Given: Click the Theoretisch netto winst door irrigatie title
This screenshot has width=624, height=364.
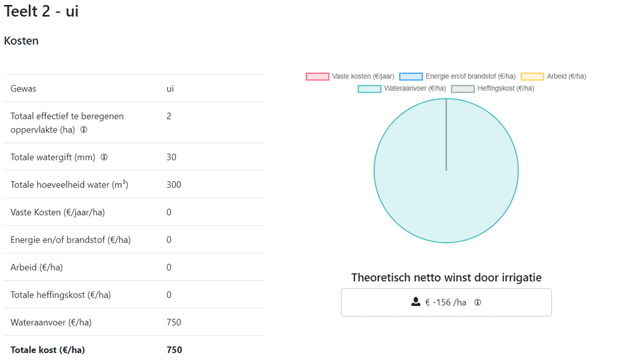Looking at the screenshot, I should 446,278.
